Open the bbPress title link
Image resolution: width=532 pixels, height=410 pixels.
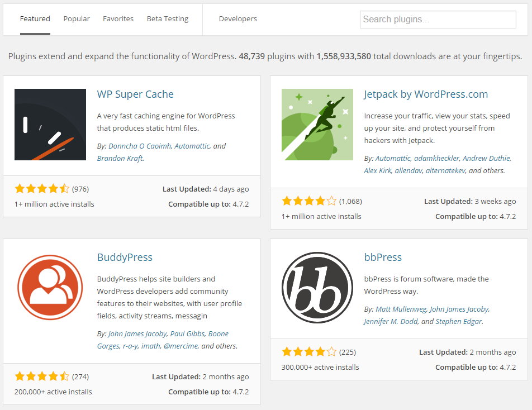(383, 257)
